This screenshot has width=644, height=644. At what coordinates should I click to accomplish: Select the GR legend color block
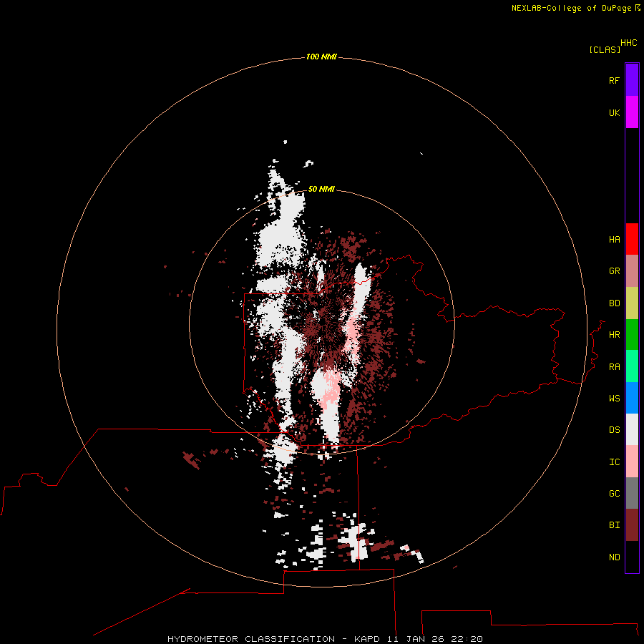632,271
